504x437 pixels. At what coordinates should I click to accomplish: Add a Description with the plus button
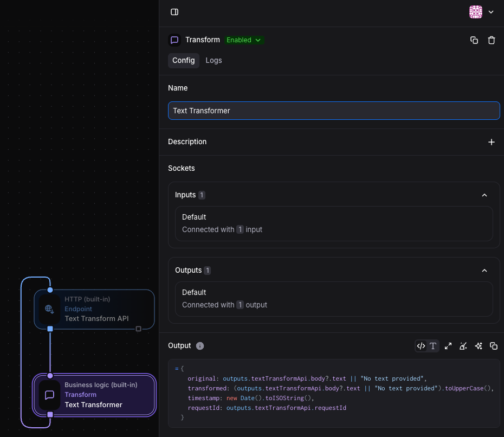[492, 142]
